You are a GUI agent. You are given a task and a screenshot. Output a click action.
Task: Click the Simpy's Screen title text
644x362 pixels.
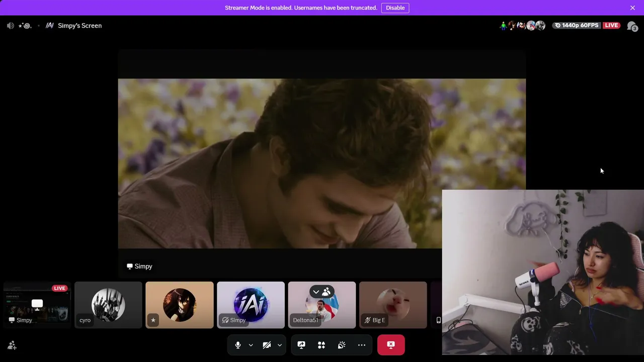pos(79,26)
